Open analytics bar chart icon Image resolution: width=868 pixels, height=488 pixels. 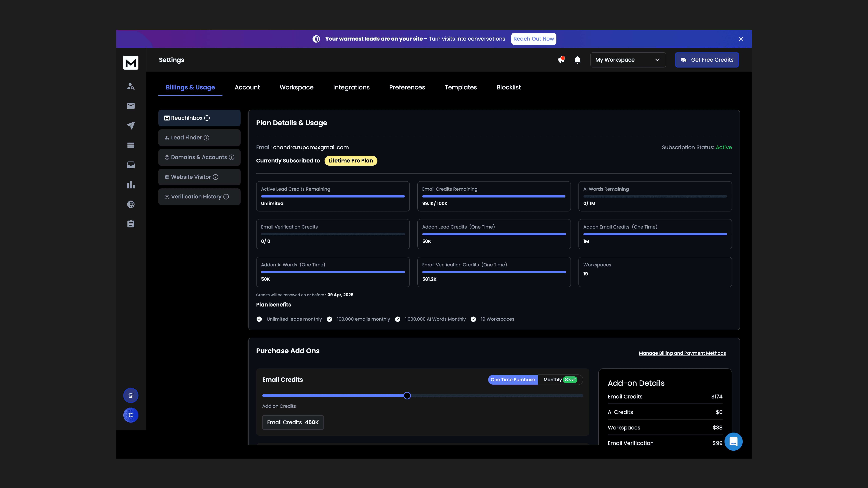tap(131, 185)
